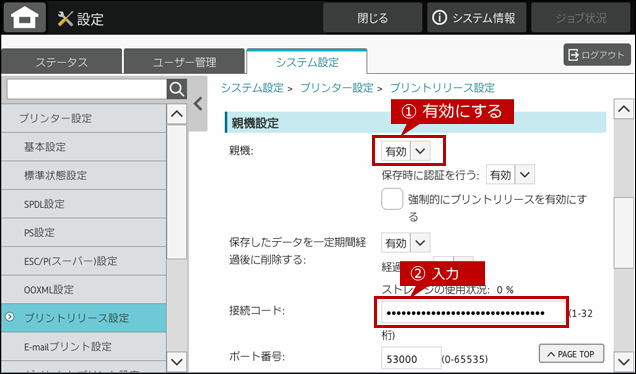
Task: Click the ポート番号 field showing 53000
Action: pos(411,359)
